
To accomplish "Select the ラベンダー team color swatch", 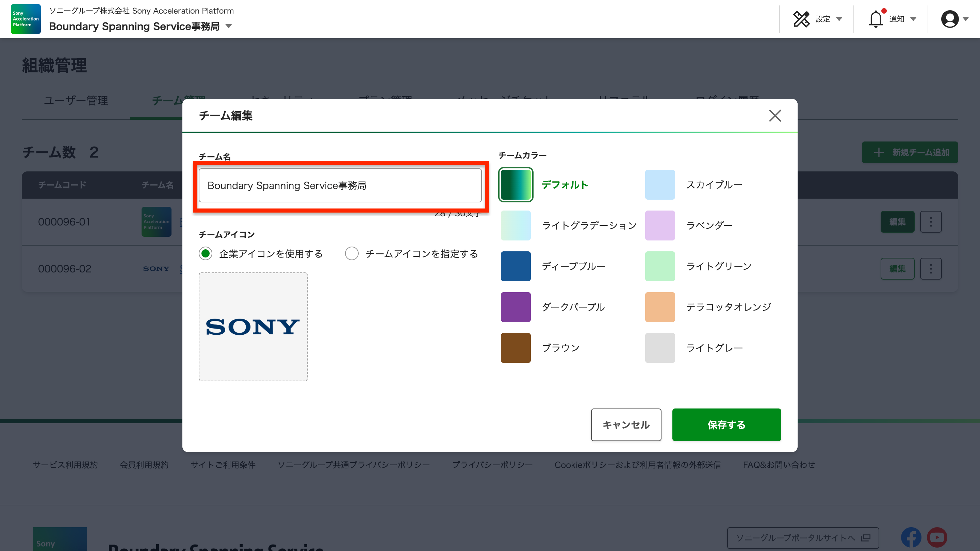I will pyautogui.click(x=660, y=225).
